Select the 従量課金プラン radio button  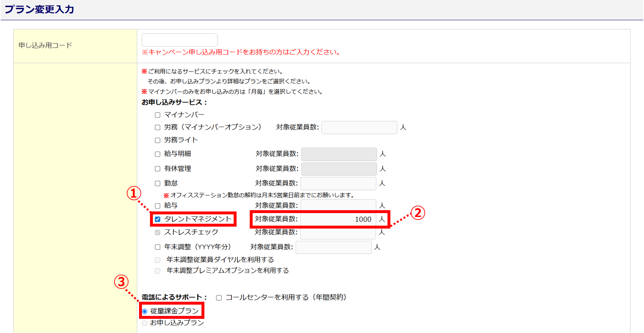145,311
